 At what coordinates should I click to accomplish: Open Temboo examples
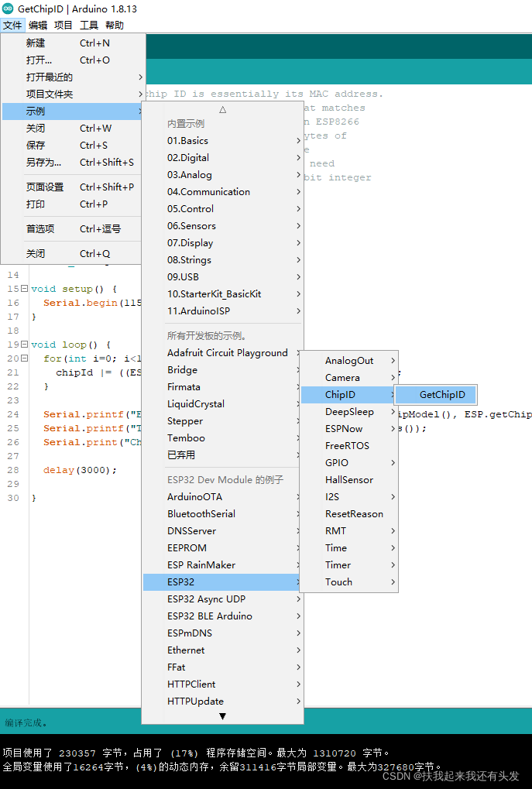coord(222,438)
